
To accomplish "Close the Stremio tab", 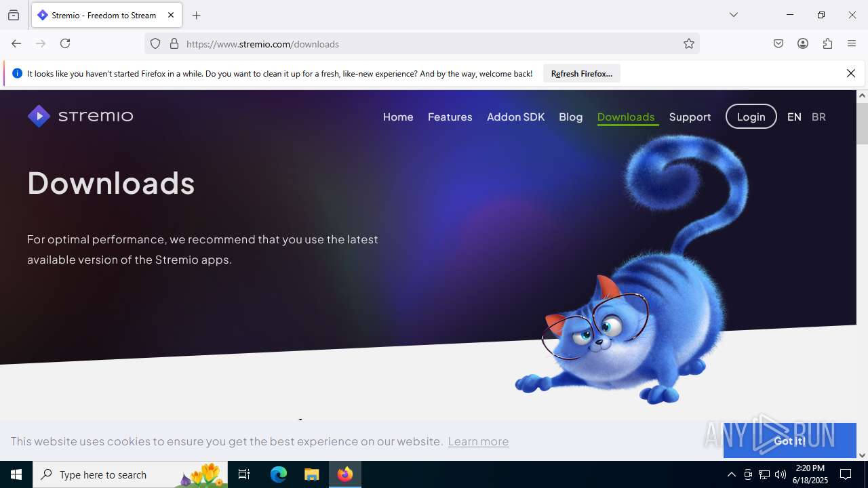I will tap(171, 15).
